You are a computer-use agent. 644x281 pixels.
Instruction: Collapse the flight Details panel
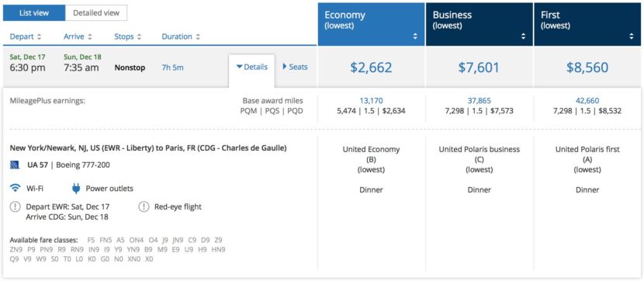pyautogui.click(x=252, y=67)
